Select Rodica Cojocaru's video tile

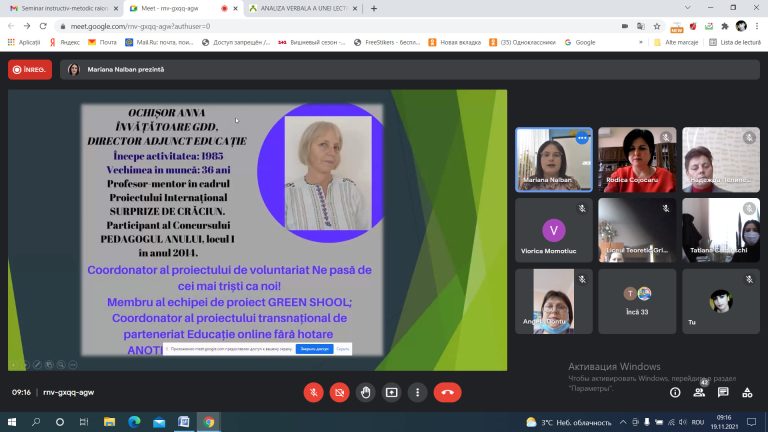point(637,160)
